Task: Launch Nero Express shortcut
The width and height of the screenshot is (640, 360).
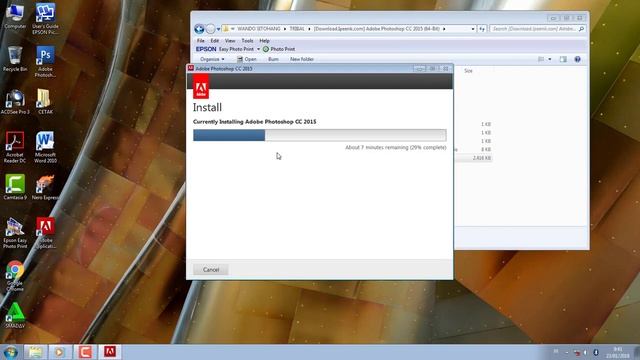Action: click(x=45, y=187)
